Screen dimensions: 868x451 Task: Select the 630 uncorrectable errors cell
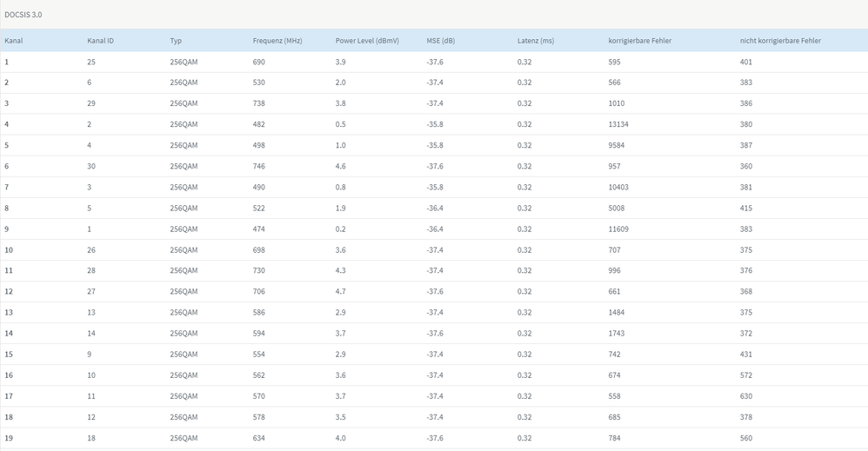746,396
